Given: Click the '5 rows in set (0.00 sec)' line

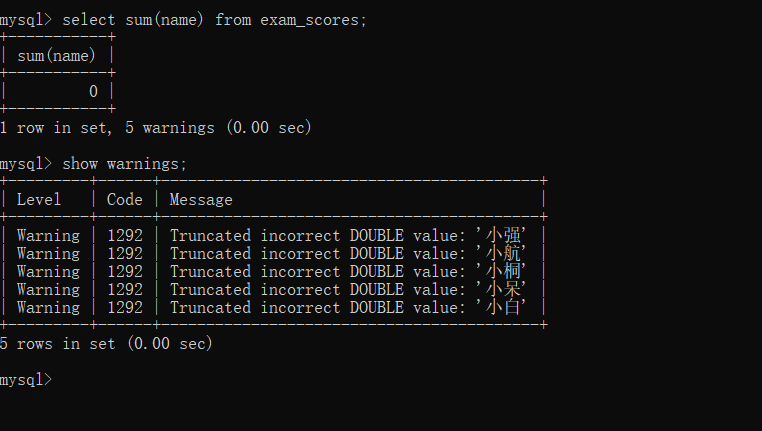Looking at the screenshot, I should [106, 344].
